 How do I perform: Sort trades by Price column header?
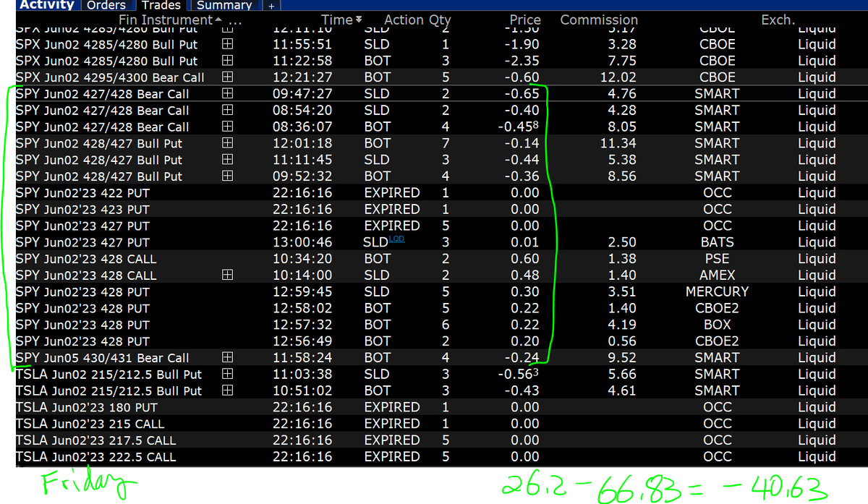tap(525, 20)
